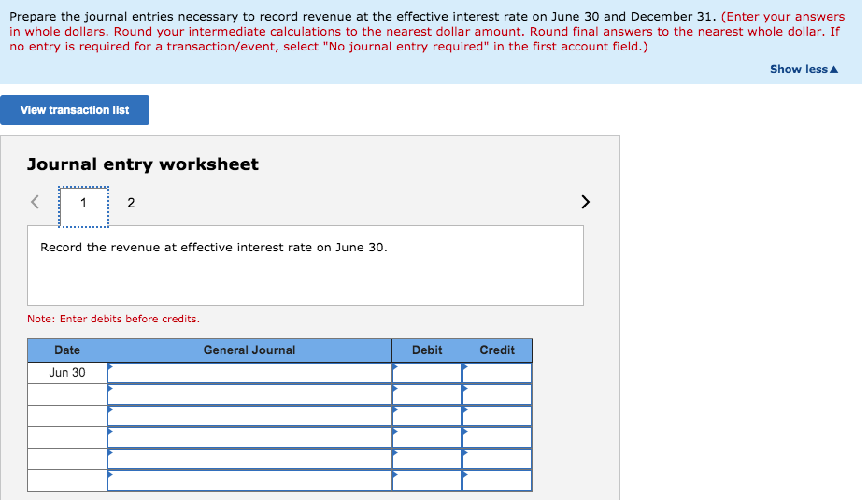Open General Journal account field for Jun 30

249,373
